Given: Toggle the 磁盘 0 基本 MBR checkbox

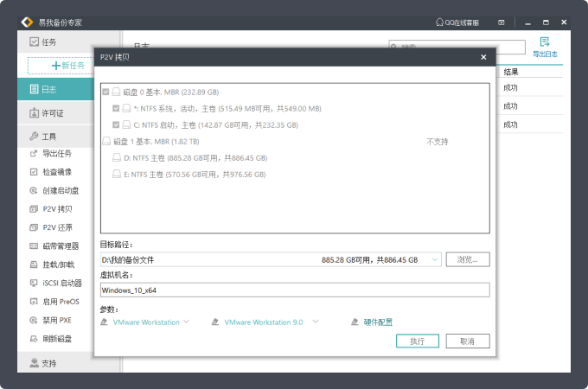Looking at the screenshot, I should (x=106, y=92).
